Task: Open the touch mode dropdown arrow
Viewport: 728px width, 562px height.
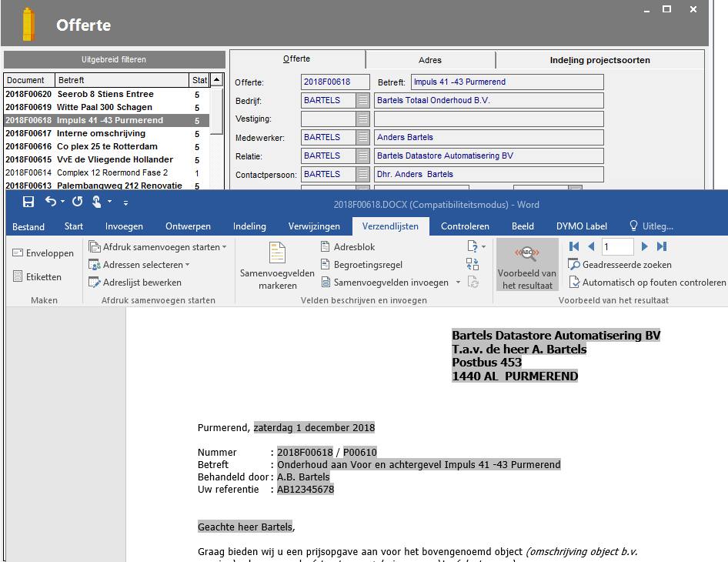Action: (109, 202)
